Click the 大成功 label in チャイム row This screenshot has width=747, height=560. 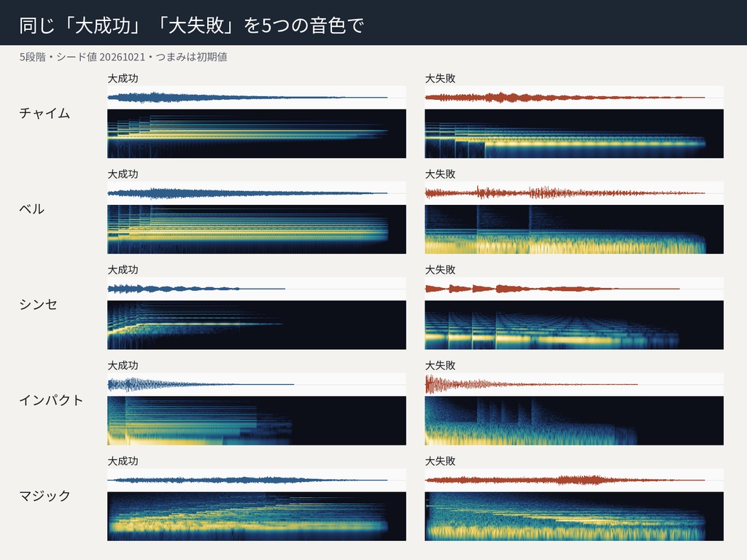pyautogui.click(x=123, y=79)
